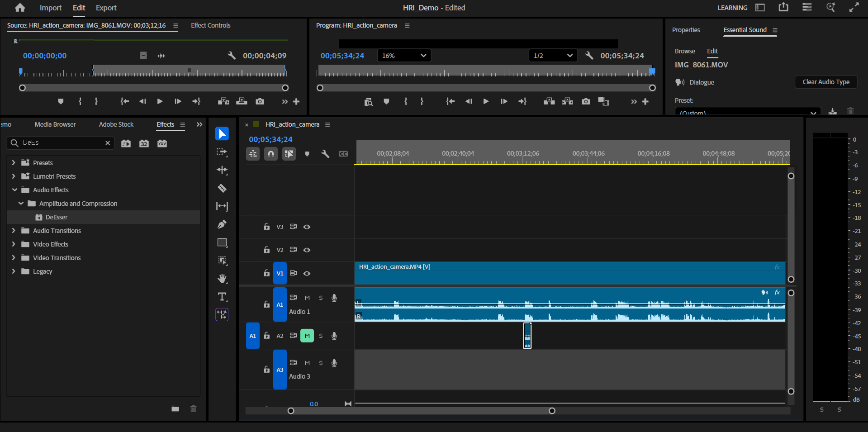Viewport: 868px width, 432px height.
Task: Open the playback resolution 1/2 dropdown
Action: [553, 56]
